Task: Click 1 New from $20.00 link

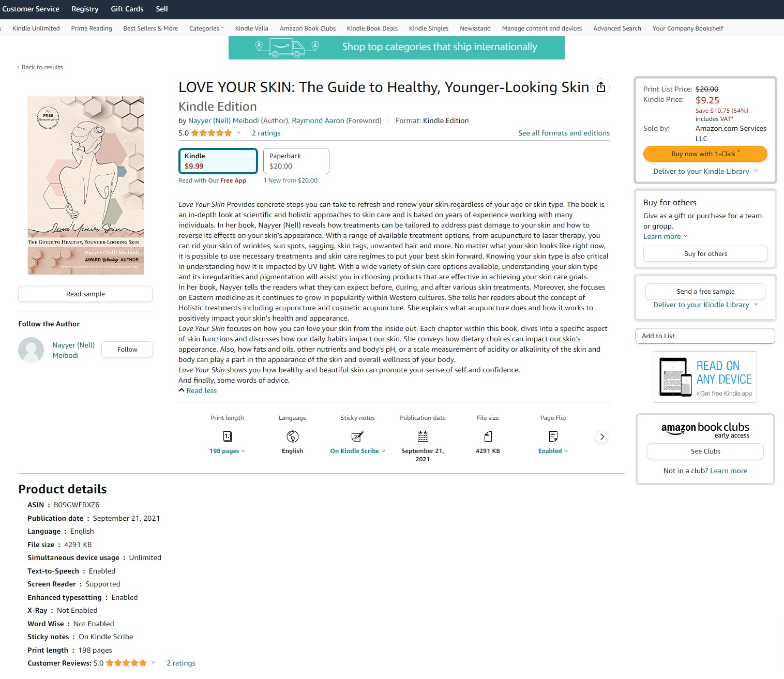Action: coord(291,180)
